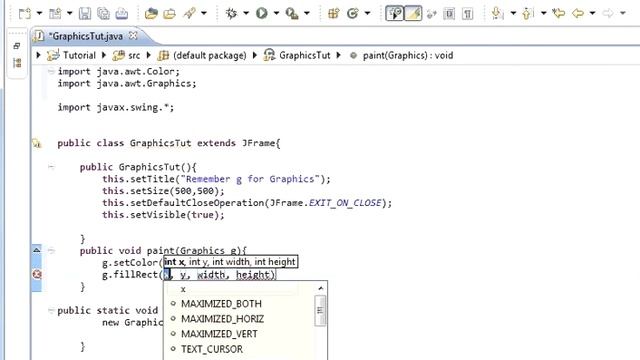Expand breadcrumb arrow before paint(Graphics)
640x360 pixels.
tap(339, 55)
